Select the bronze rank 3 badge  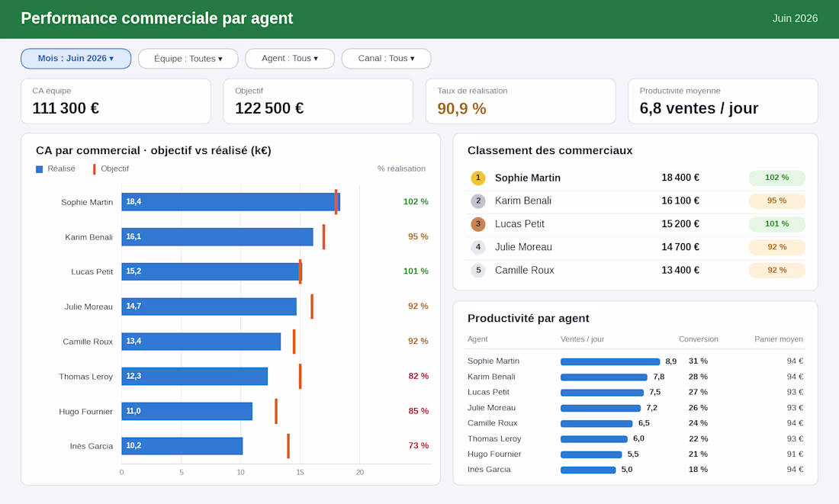[x=477, y=223]
